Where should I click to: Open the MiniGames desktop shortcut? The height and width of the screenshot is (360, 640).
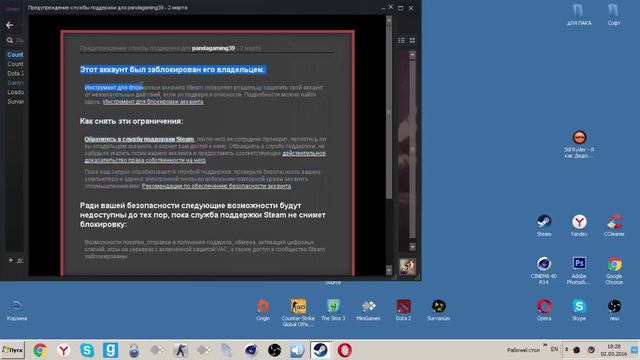pyautogui.click(x=368, y=310)
